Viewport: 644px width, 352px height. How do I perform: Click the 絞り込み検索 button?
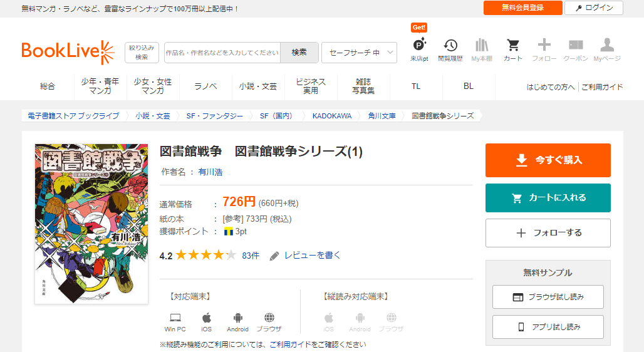(x=142, y=53)
